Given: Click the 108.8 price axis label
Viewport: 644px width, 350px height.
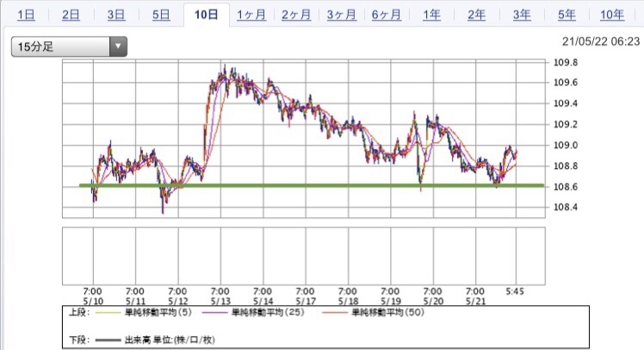Looking at the screenshot, I should coord(566,166).
